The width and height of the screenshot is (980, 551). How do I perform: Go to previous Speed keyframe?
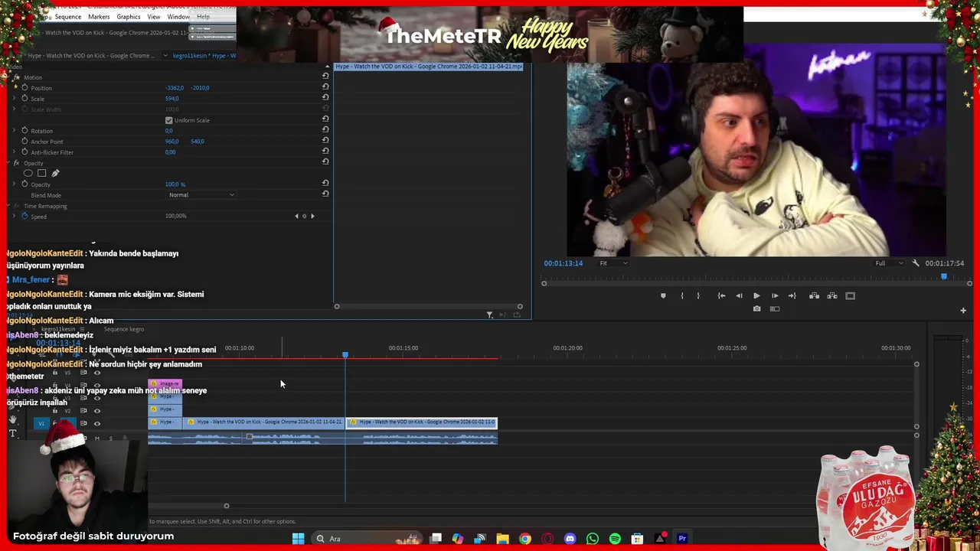[297, 217]
